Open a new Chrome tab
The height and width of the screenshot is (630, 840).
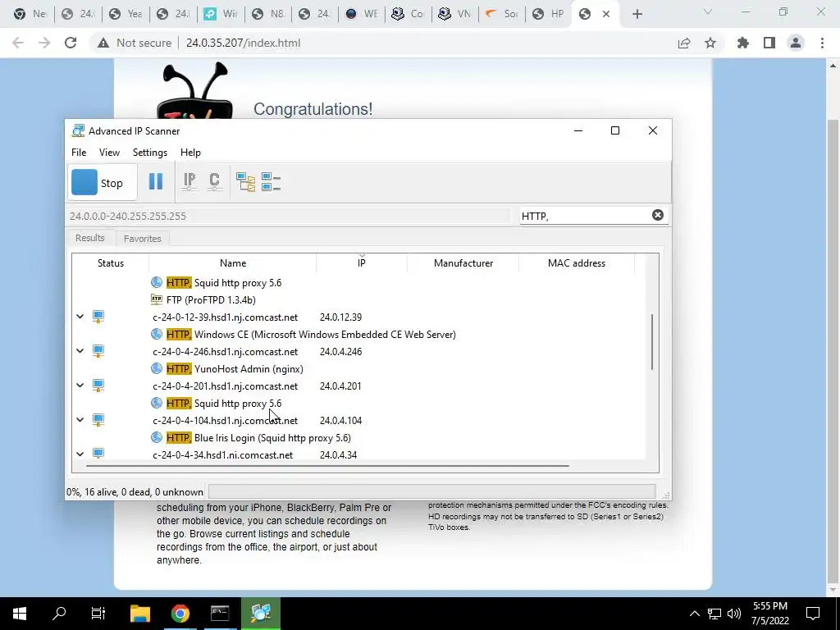(637, 14)
